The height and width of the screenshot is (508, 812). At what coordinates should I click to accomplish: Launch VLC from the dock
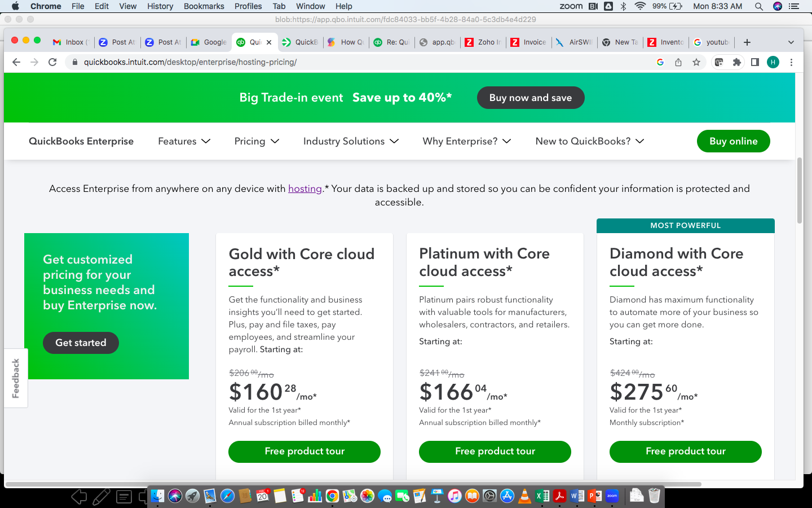coord(524,496)
